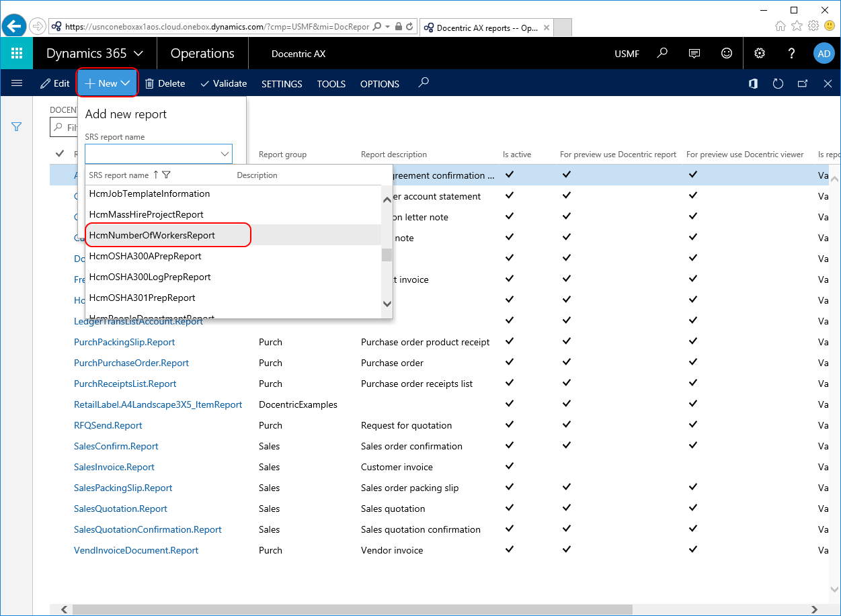Click the USMF company selector
Image resolution: width=841 pixels, height=616 pixels.
pos(627,54)
